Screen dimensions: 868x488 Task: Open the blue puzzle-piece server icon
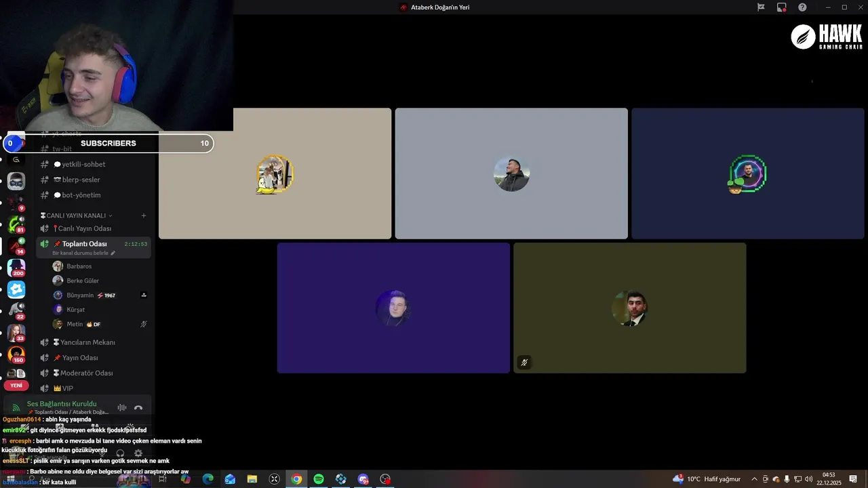click(16, 289)
